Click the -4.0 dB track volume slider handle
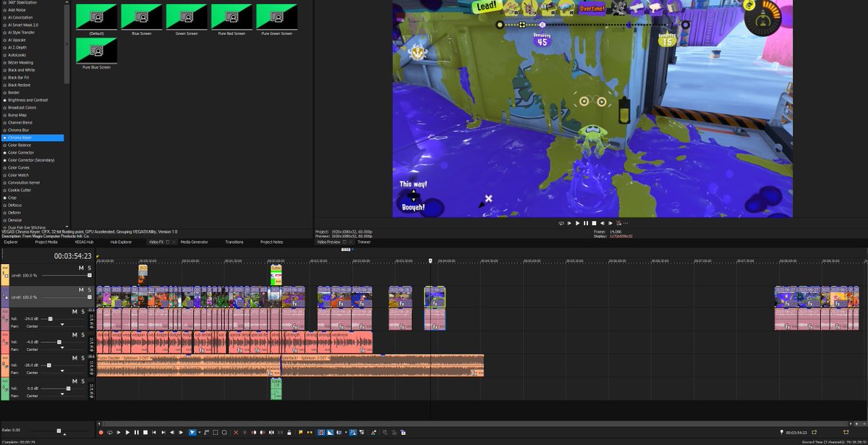Screen dimensions: 868x445 click(59, 342)
